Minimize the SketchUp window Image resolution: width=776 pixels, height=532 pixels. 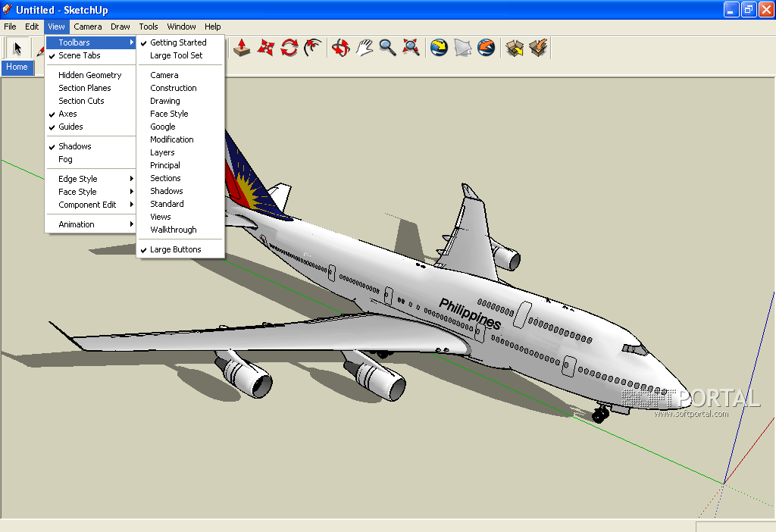click(731, 9)
